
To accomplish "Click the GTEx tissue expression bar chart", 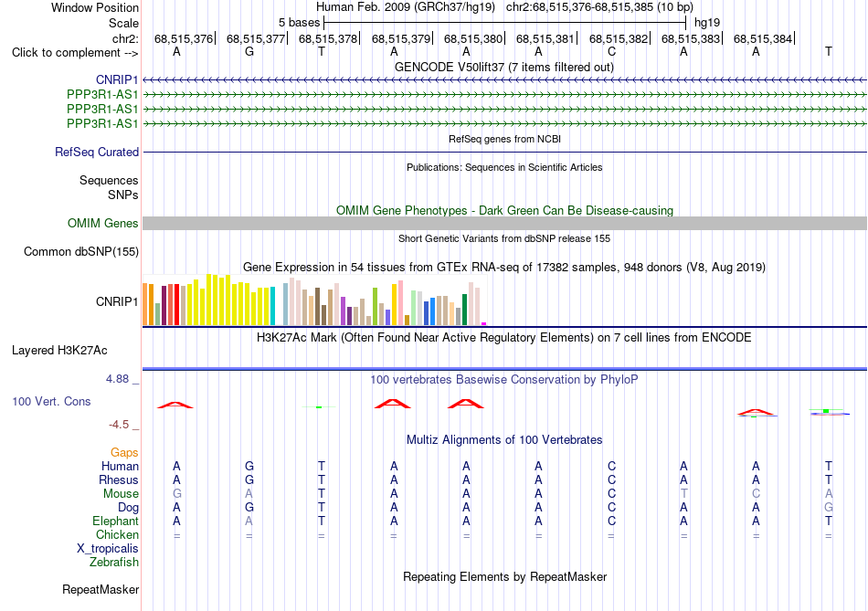I will 314,300.
